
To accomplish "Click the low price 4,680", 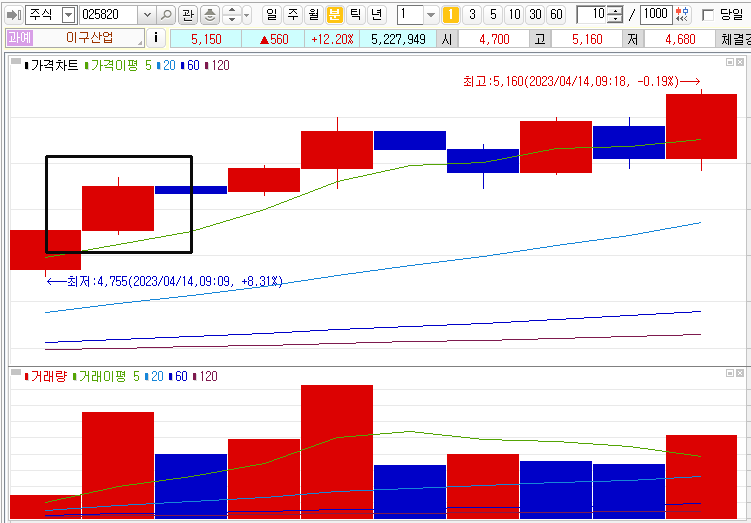I will pos(680,39).
